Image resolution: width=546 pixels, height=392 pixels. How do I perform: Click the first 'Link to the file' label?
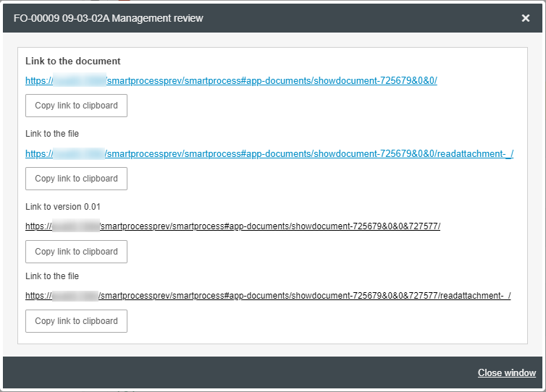pos(52,134)
